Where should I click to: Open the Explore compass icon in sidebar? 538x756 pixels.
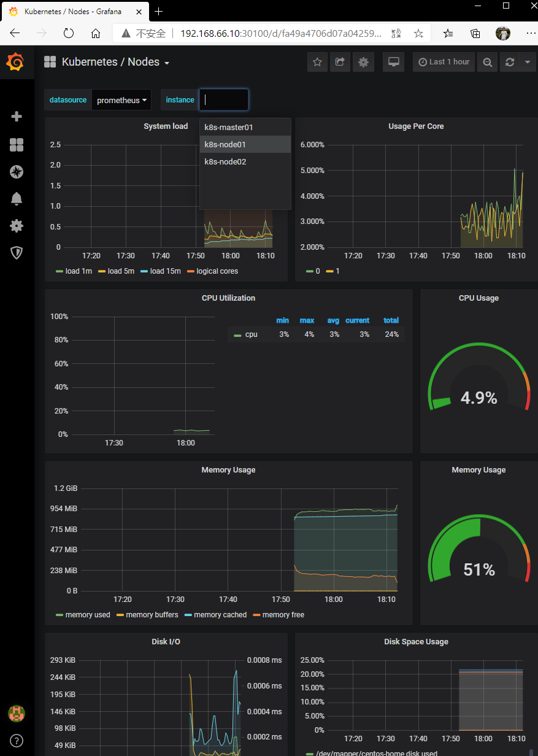tap(17, 172)
